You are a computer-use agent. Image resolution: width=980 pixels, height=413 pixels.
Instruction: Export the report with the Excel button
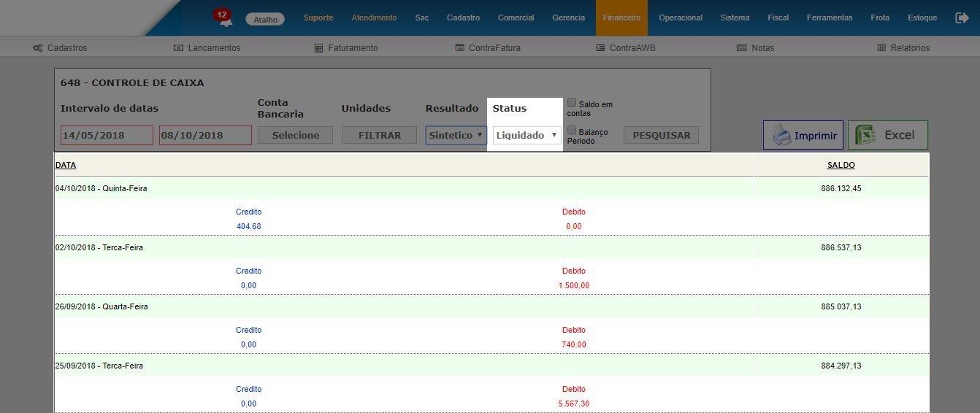[887, 135]
